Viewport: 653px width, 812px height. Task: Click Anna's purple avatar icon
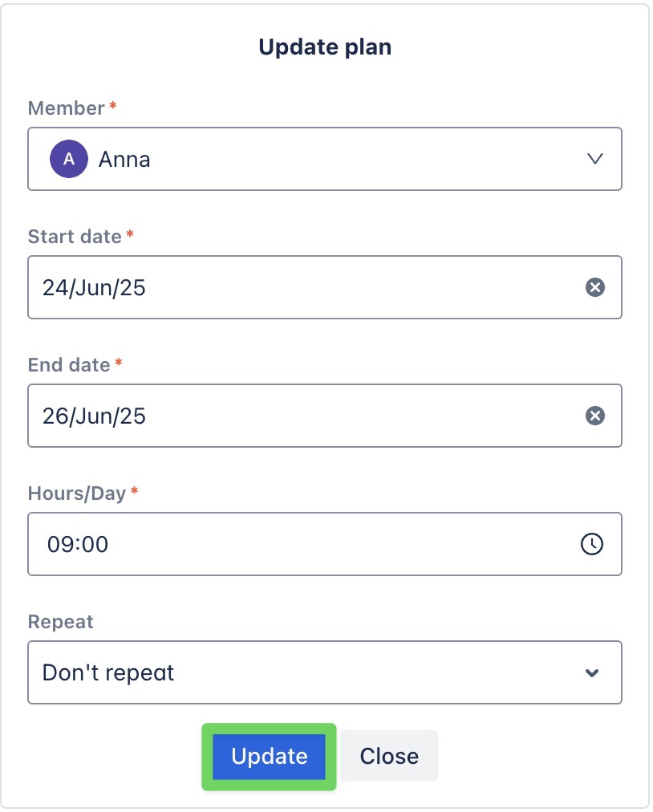69,159
